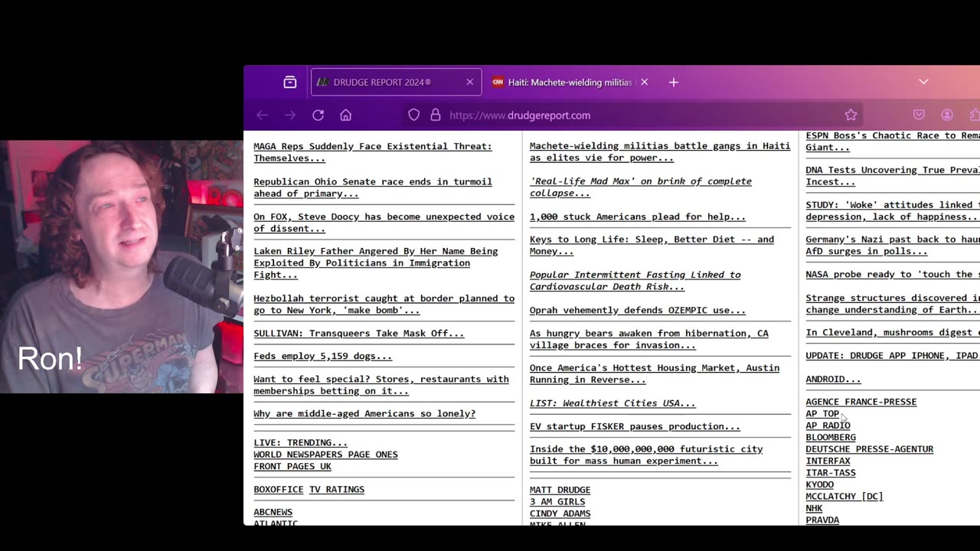Screen dimensions: 980x551
Task: Go back using the back arrow
Action: [263, 115]
